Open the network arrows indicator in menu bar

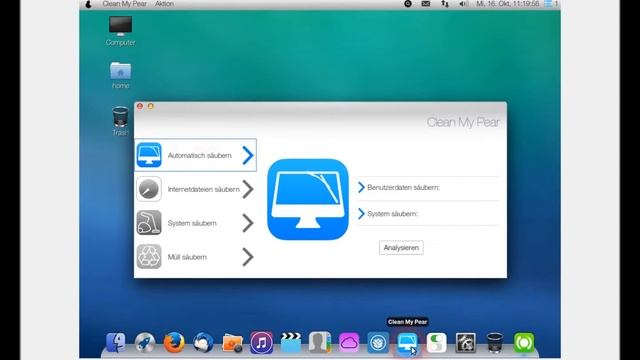pyautogui.click(x=445, y=4)
